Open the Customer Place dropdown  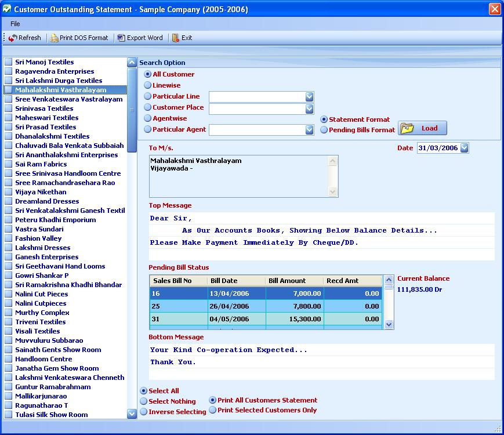coord(309,109)
